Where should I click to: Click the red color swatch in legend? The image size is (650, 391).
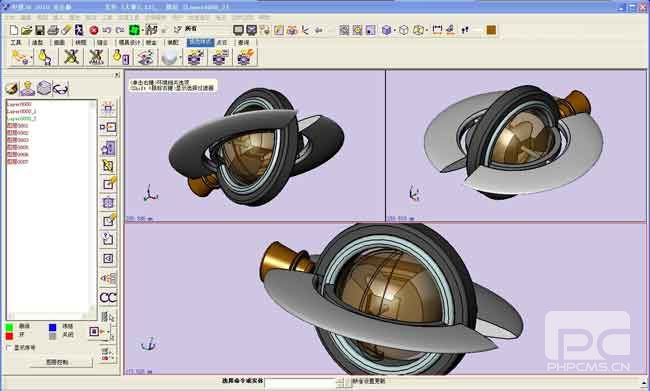9,335
